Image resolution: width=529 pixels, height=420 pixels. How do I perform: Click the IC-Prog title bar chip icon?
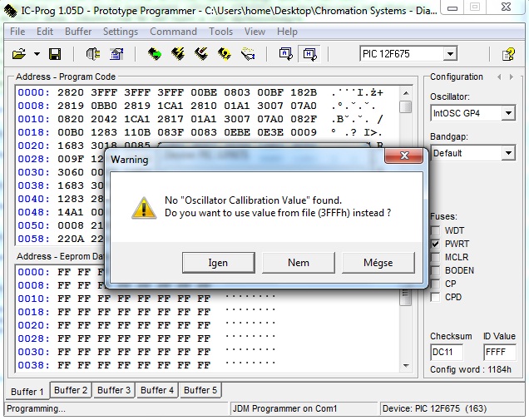[10, 11]
